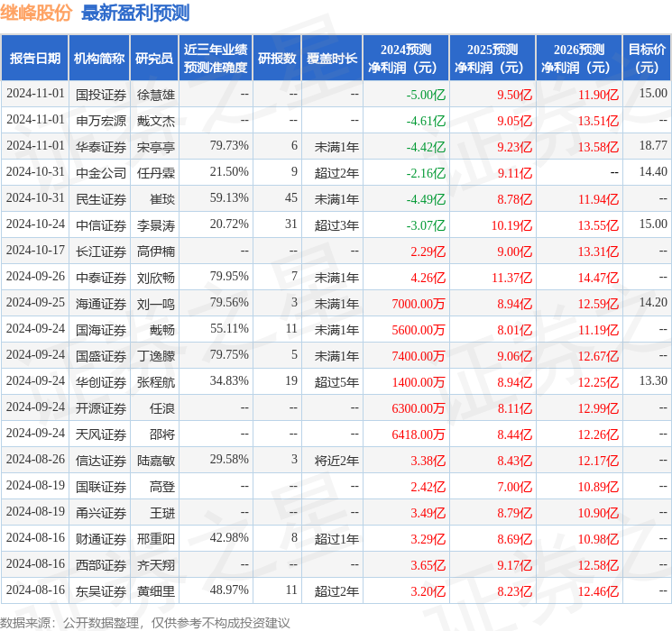This screenshot has height=631, width=672.
Task: Click the 国海证券 institution cell
Action: 101,330
